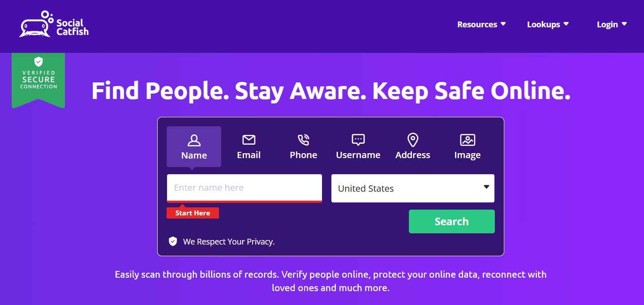644x305 pixels.
Task: Select the Name person icon
Action: (x=194, y=140)
